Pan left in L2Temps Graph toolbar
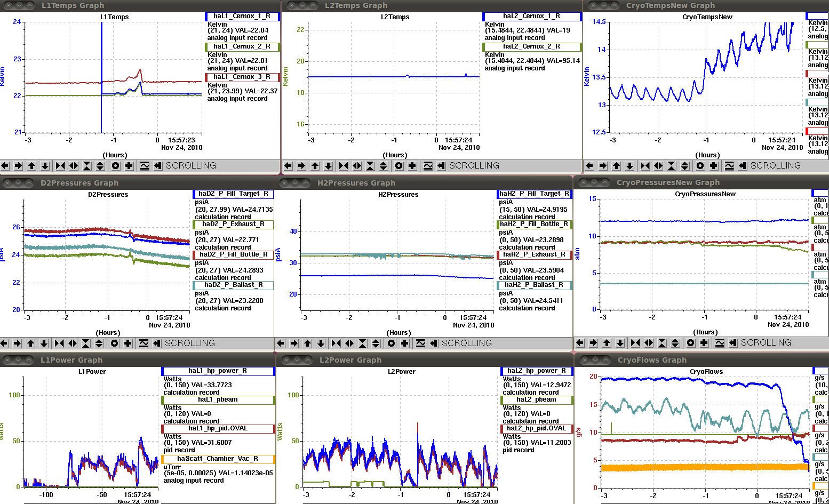The height and width of the screenshot is (504, 829). pyautogui.click(x=289, y=166)
